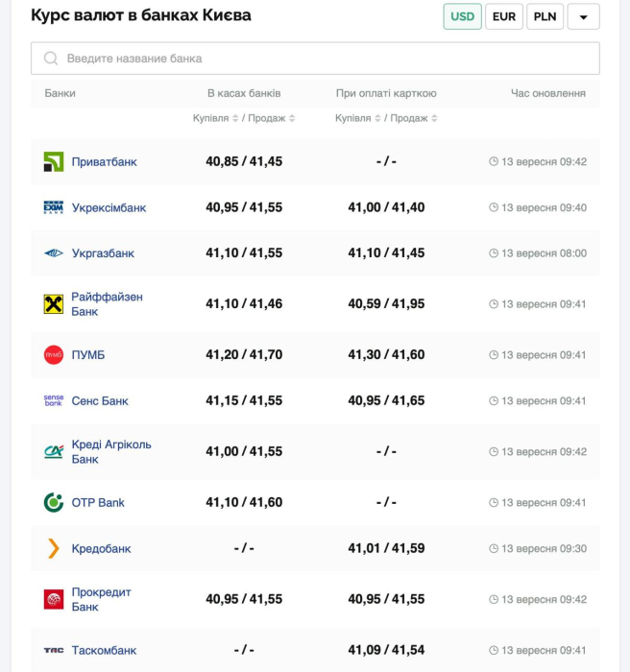The image size is (630, 672).
Task: Click the Приватбанк logo icon
Action: click(x=54, y=161)
